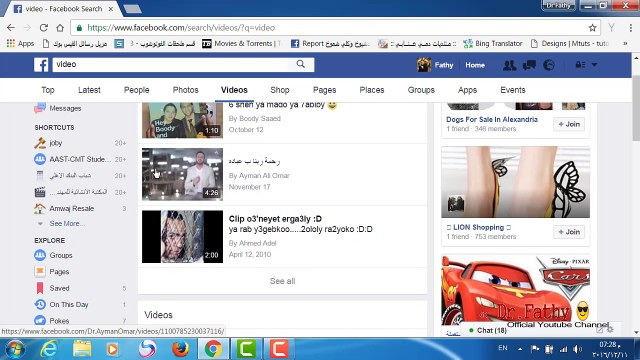The width and height of the screenshot is (640, 360).
Task: Open Movies & Torrents bookmark
Action: pos(242,43)
